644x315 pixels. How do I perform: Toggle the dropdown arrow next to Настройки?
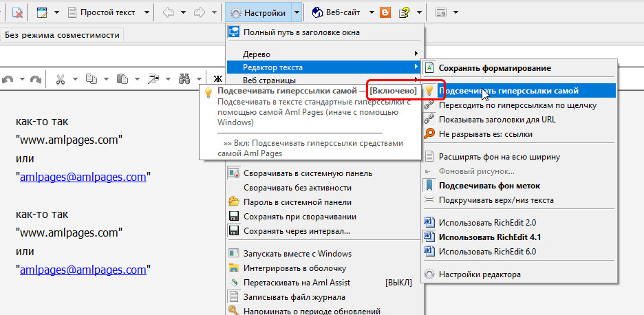click(297, 13)
